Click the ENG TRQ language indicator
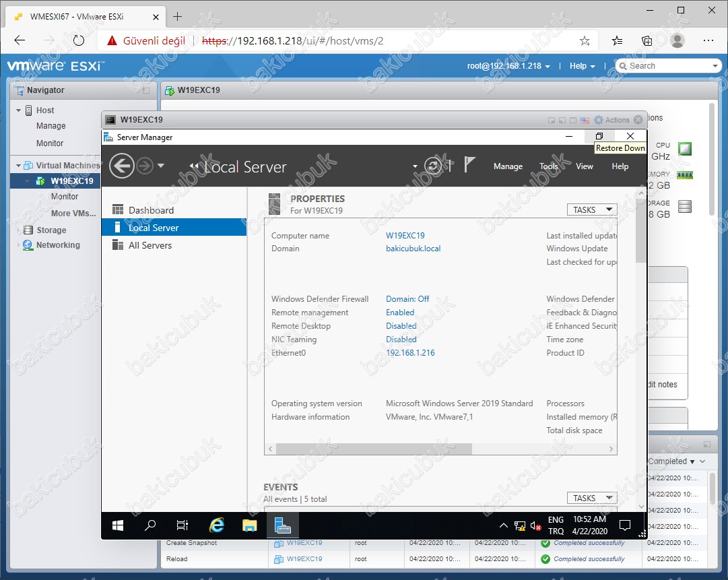This screenshot has width=728, height=580. (x=556, y=525)
